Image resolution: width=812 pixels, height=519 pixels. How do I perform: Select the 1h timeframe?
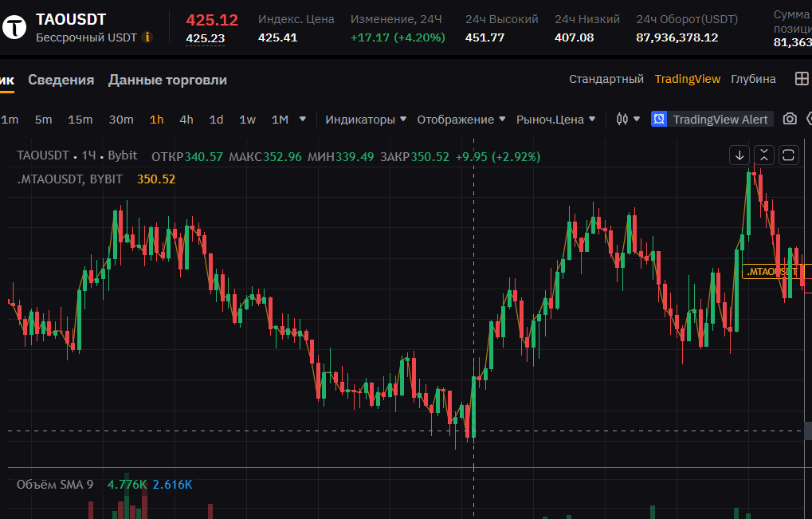tap(156, 120)
